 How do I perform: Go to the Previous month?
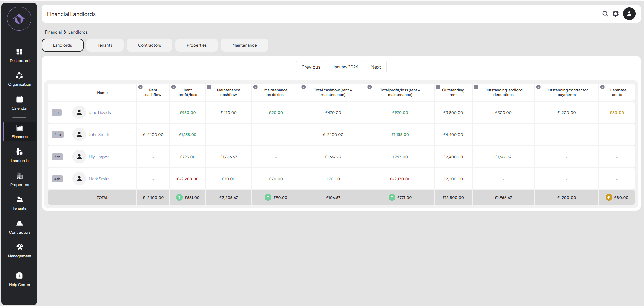[x=311, y=67]
